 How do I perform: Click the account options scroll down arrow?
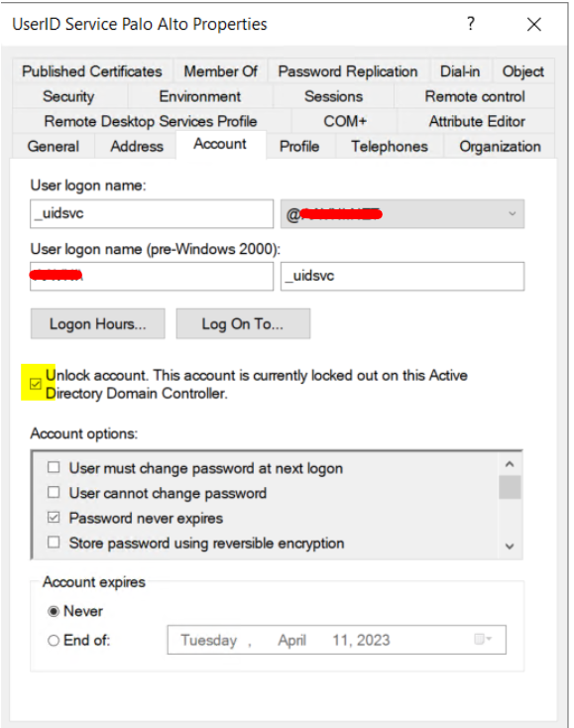510,546
